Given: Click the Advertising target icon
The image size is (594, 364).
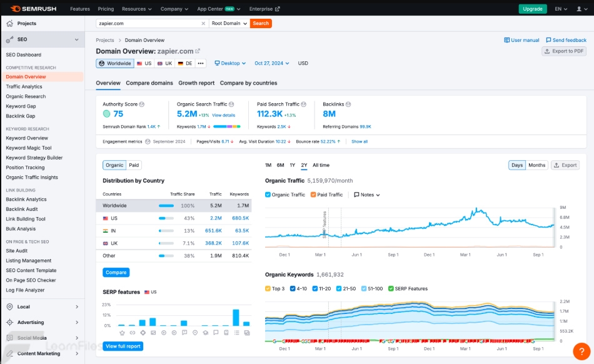Looking at the screenshot, I should 10,322.
